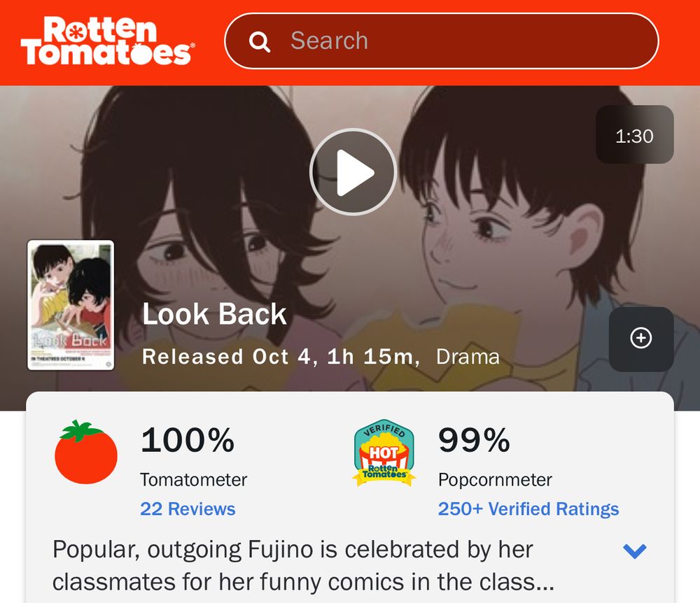This screenshot has width=700, height=603.
Task: Tap the 100% Tomatometer score
Action: [x=188, y=440]
